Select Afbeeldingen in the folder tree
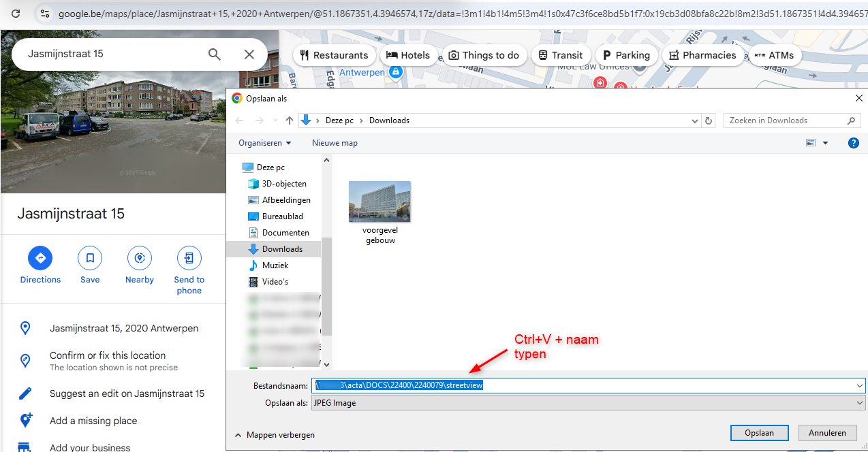This screenshot has width=868, height=452. tap(279, 200)
